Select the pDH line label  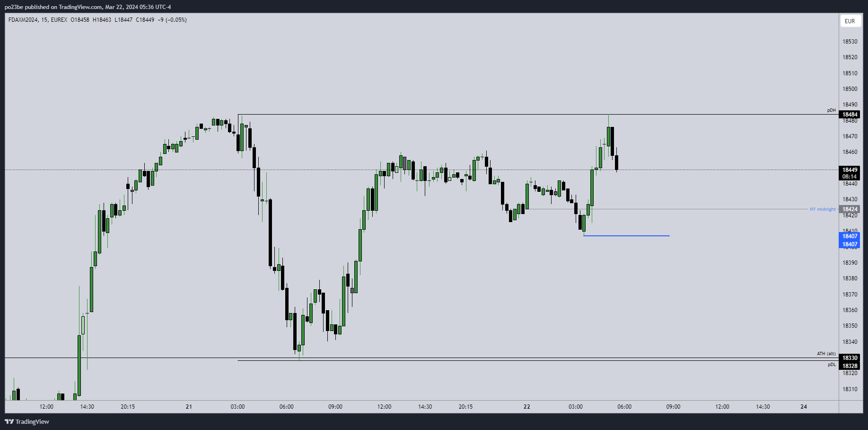click(x=831, y=110)
